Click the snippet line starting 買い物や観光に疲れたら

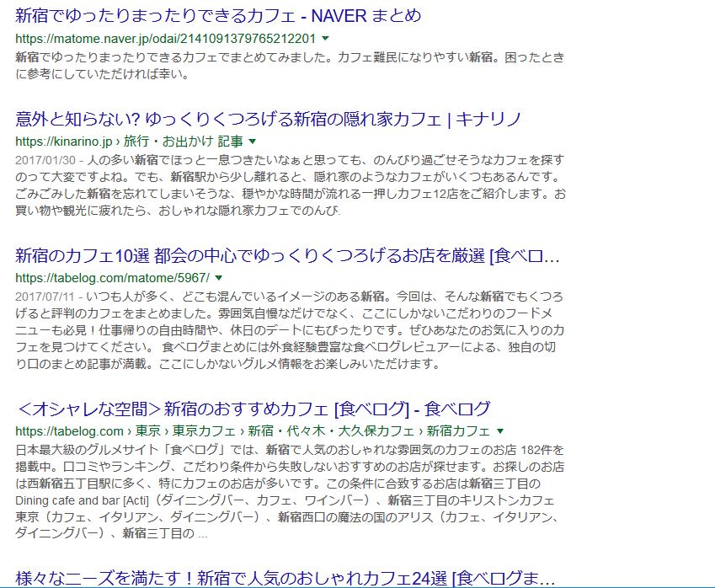[178, 211]
